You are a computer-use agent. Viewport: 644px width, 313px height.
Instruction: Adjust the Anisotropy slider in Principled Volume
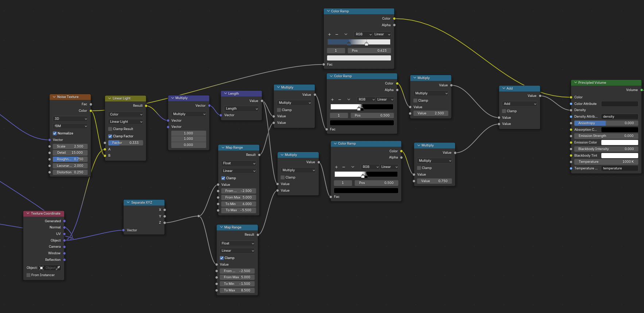[x=606, y=123]
